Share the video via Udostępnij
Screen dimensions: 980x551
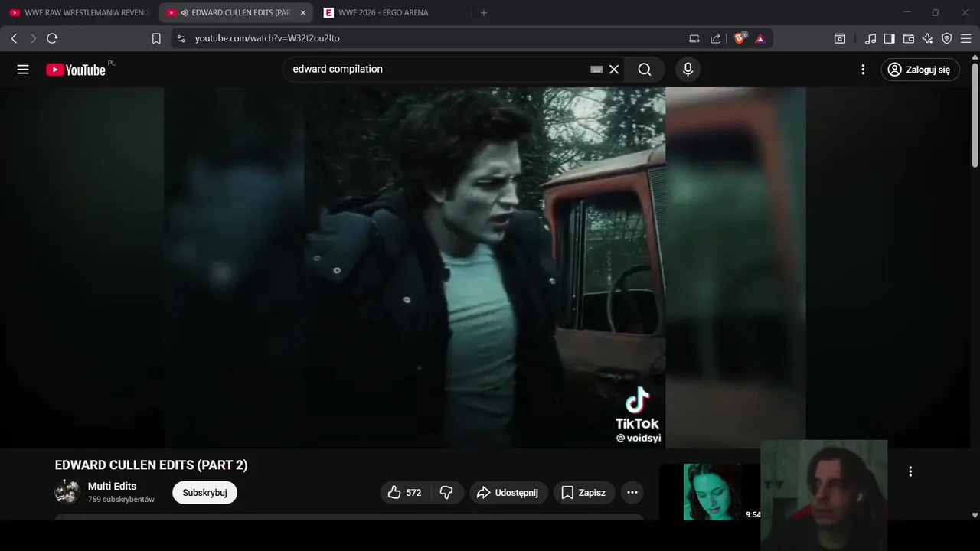point(508,493)
